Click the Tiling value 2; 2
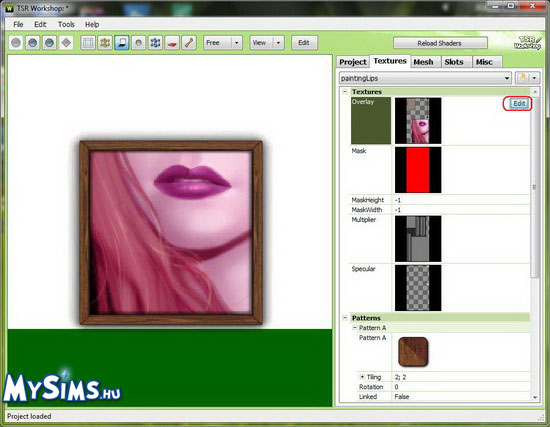 400,377
